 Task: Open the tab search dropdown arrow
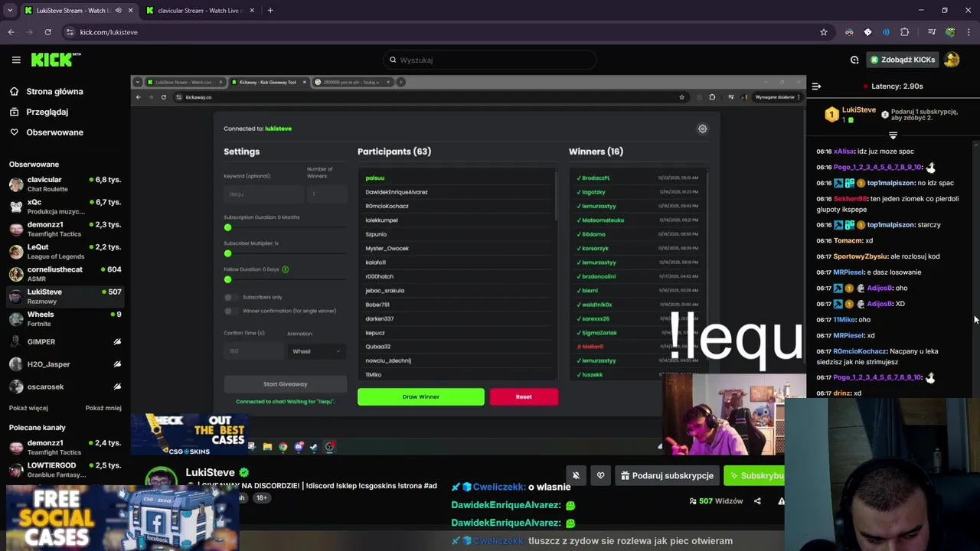tap(10, 11)
